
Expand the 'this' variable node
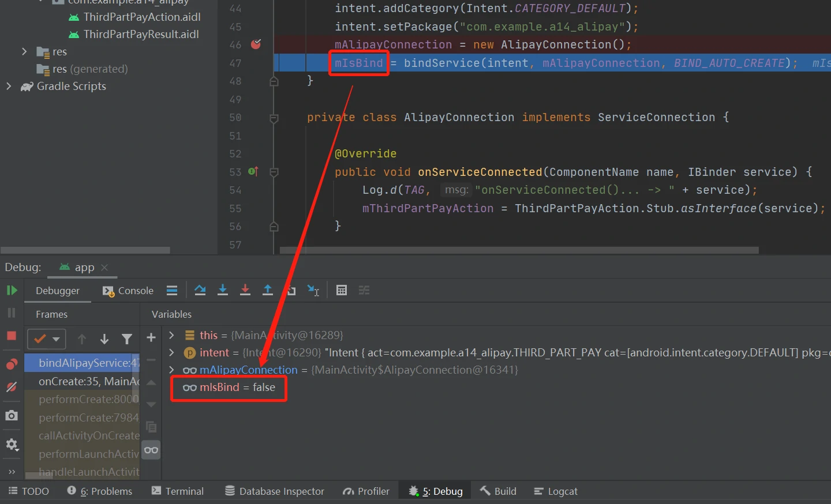171,335
